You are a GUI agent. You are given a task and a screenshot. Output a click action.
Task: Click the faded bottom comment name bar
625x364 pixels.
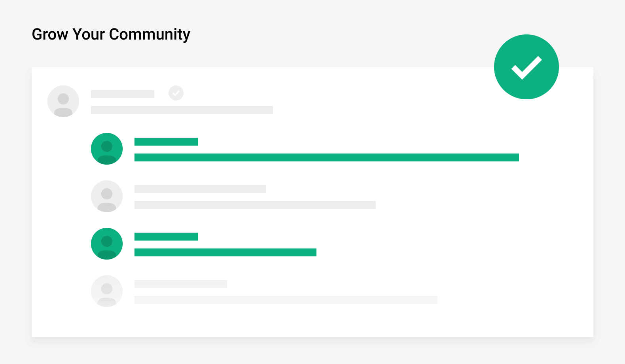pyautogui.click(x=181, y=284)
